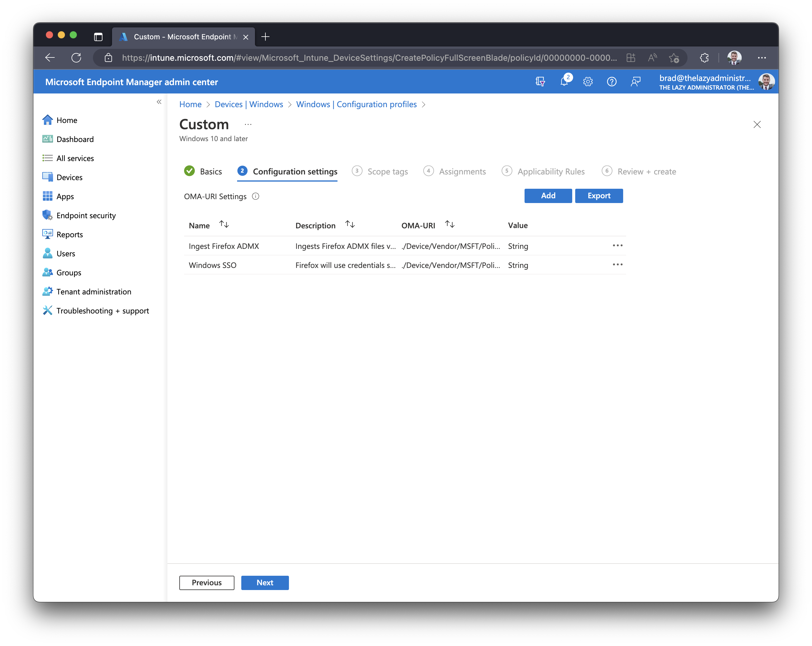Click the OMA-URI Settings info icon
Screen dimensions: 812x646
point(255,196)
